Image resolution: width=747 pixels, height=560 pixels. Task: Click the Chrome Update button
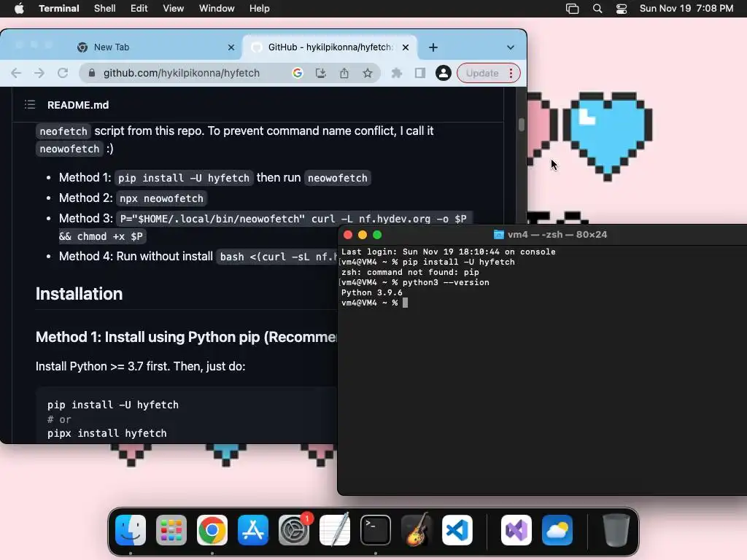point(482,73)
